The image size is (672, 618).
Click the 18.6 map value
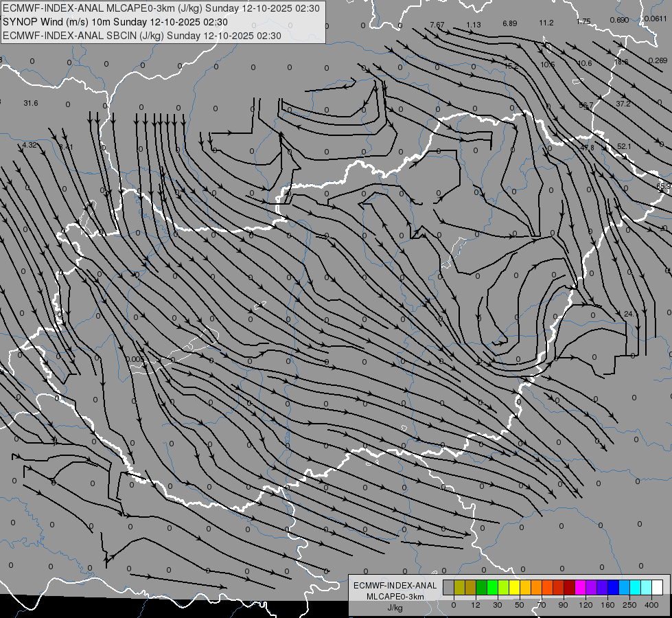tap(621, 62)
